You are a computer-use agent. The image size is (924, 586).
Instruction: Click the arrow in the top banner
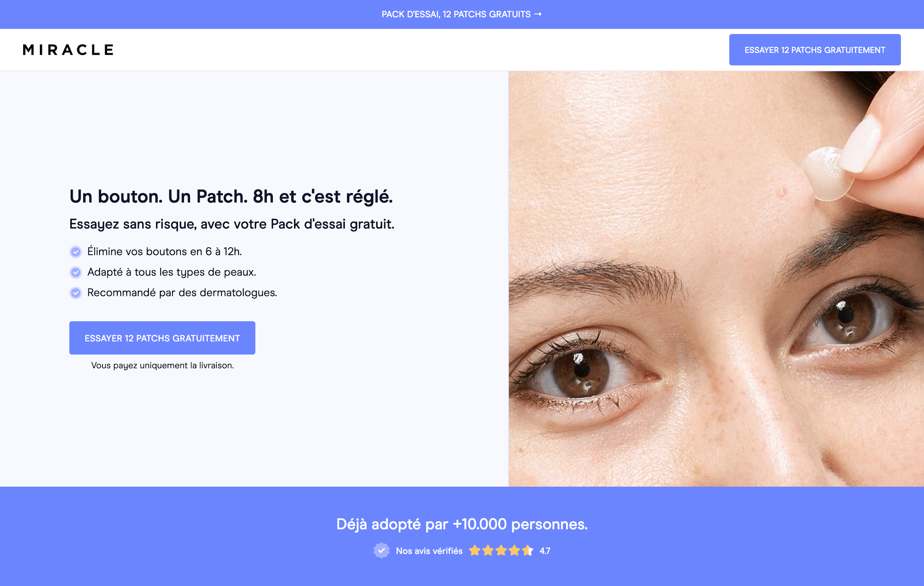(538, 14)
